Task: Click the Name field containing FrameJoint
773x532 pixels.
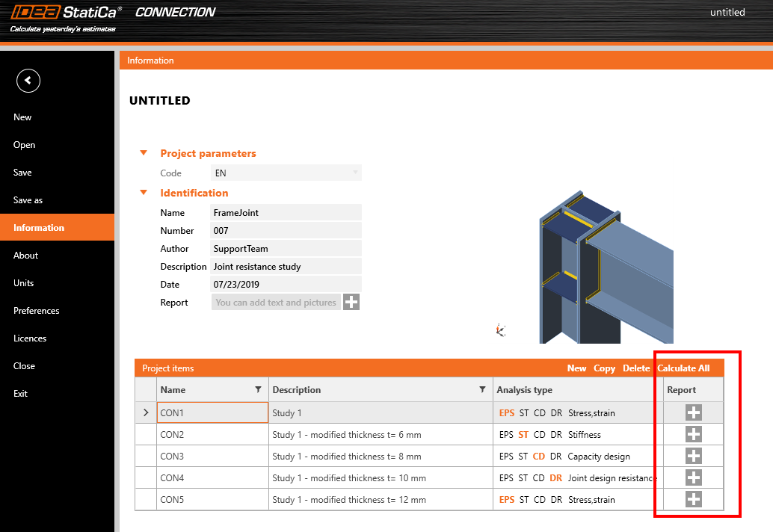Action: coord(286,212)
